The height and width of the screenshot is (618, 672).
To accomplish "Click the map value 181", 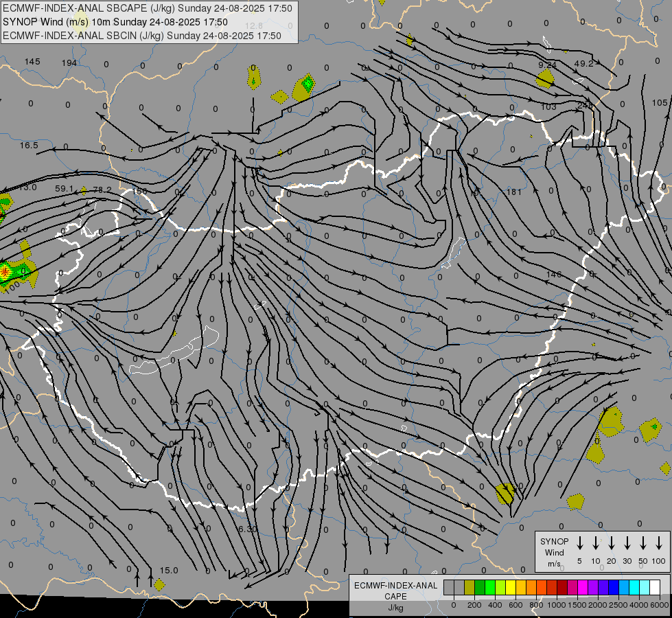I will pyautogui.click(x=514, y=192).
